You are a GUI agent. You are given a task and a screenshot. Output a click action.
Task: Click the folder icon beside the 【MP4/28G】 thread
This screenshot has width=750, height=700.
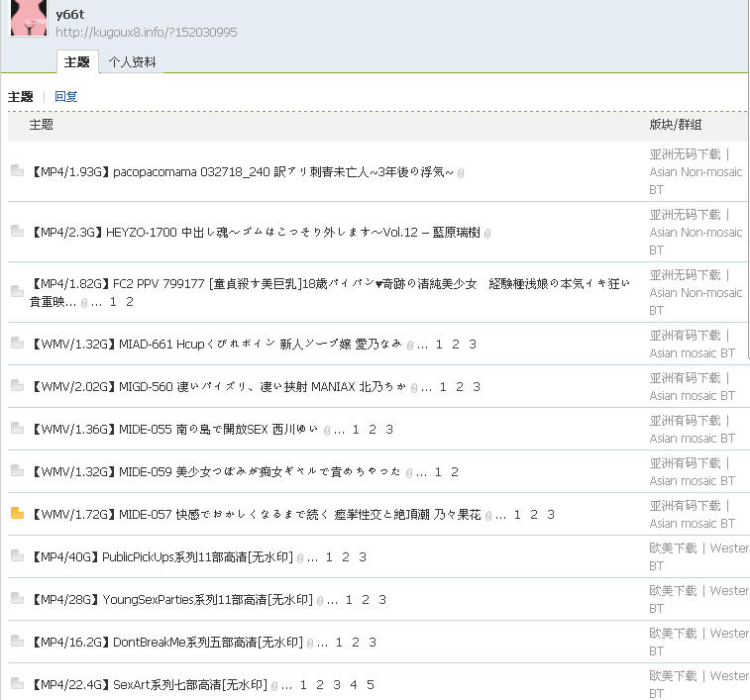click(17, 598)
